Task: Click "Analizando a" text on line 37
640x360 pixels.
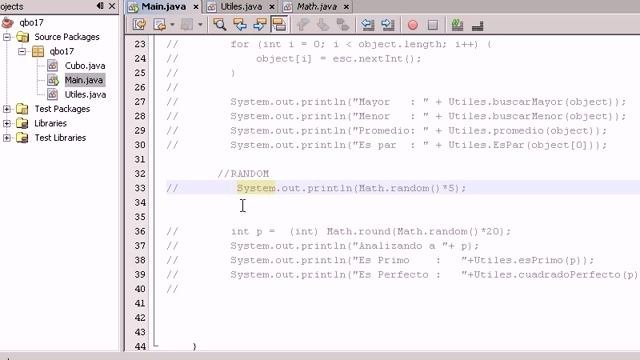Action: click(x=395, y=246)
